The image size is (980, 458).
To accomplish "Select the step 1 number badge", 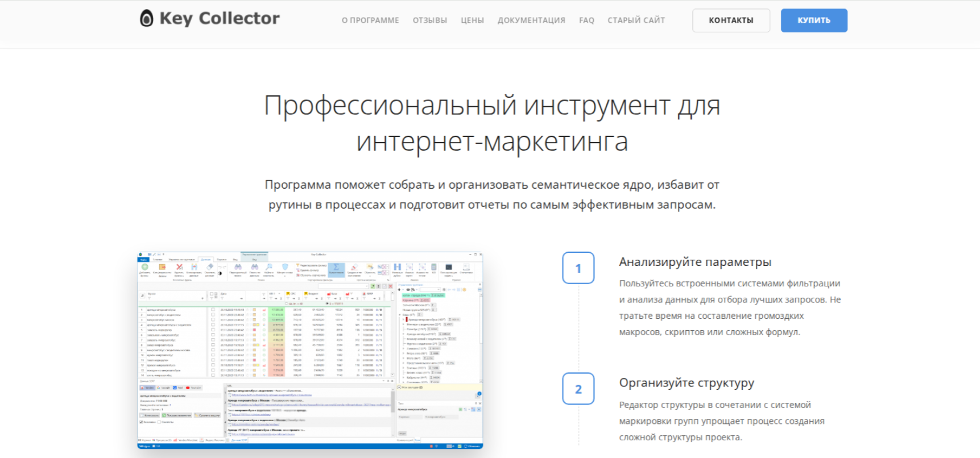I will 578,268.
